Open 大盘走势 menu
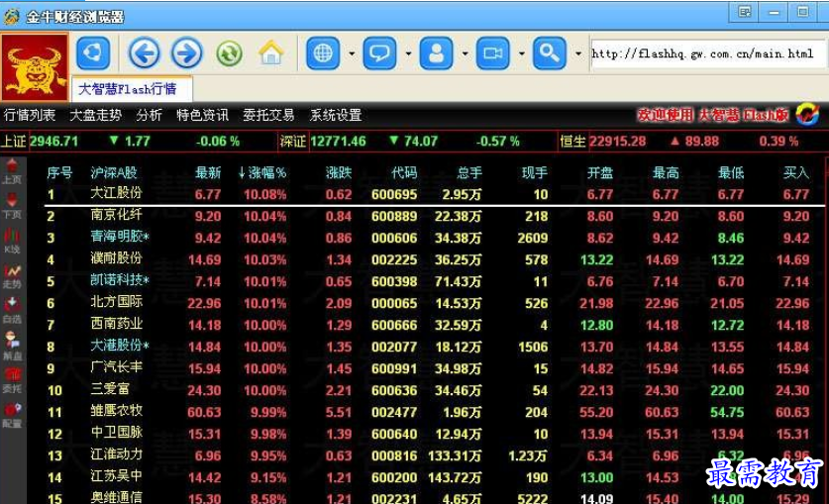Screen dimensions: 829x504 pos(96,115)
